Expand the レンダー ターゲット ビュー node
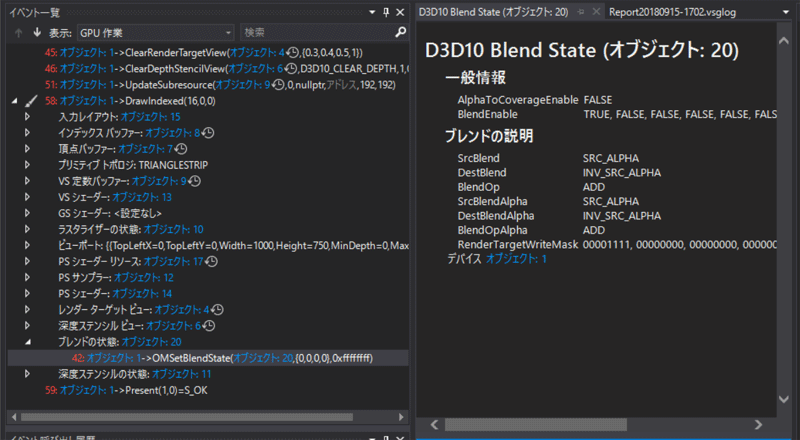 (x=27, y=309)
